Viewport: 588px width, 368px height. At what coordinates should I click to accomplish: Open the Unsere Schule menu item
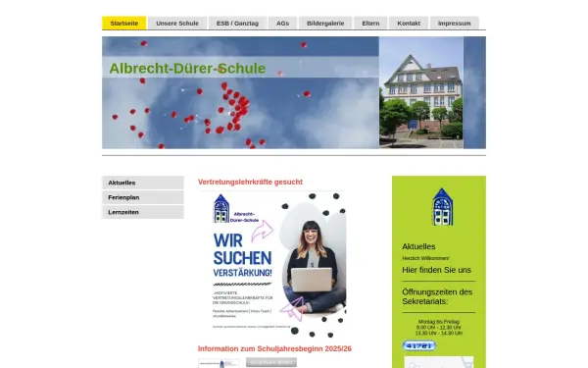[x=177, y=23]
